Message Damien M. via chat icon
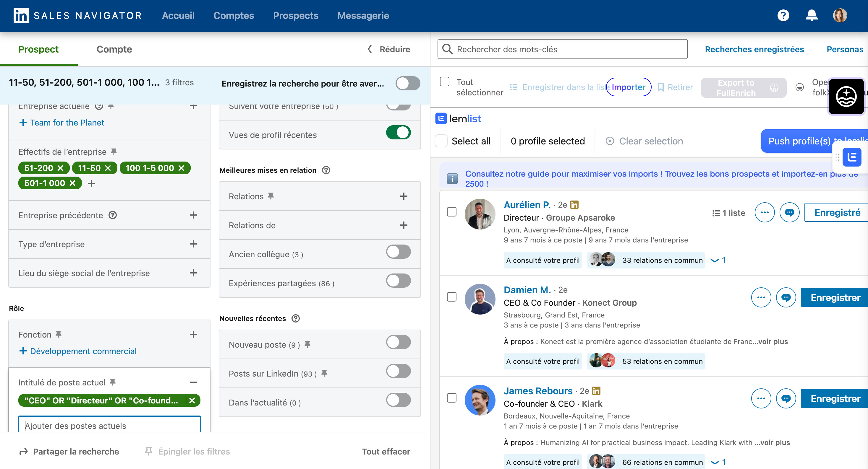Image resolution: width=868 pixels, height=469 pixels. pyautogui.click(x=786, y=298)
